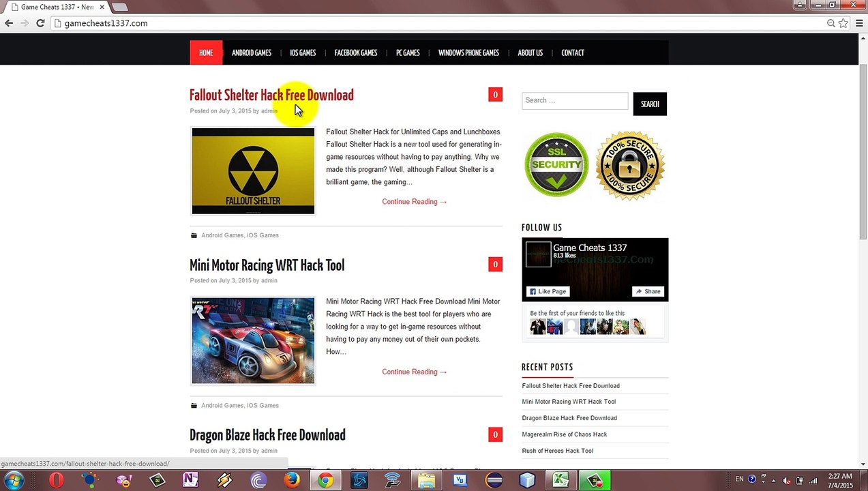Open the Dragon Blaze Hack Free Download post title
Screen dimensions: 868x491
point(267,435)
